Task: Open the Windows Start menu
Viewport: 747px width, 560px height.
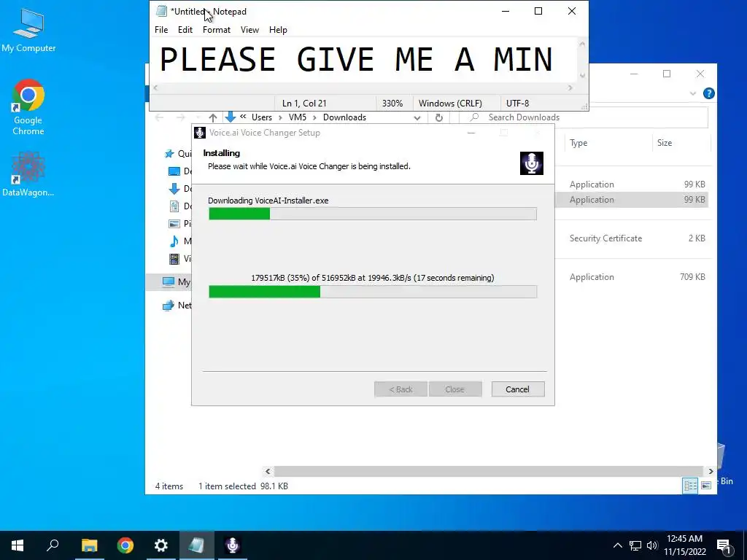Action: (x=18, y=545)
